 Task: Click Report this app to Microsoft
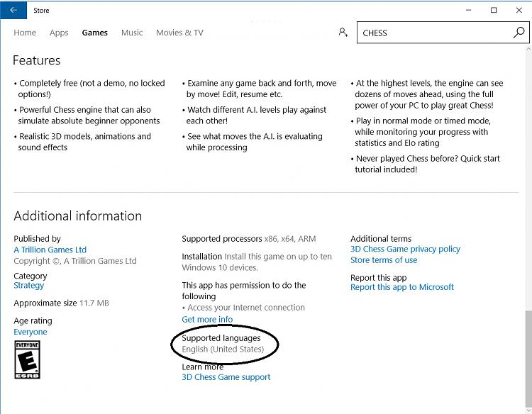click(402, 287)
